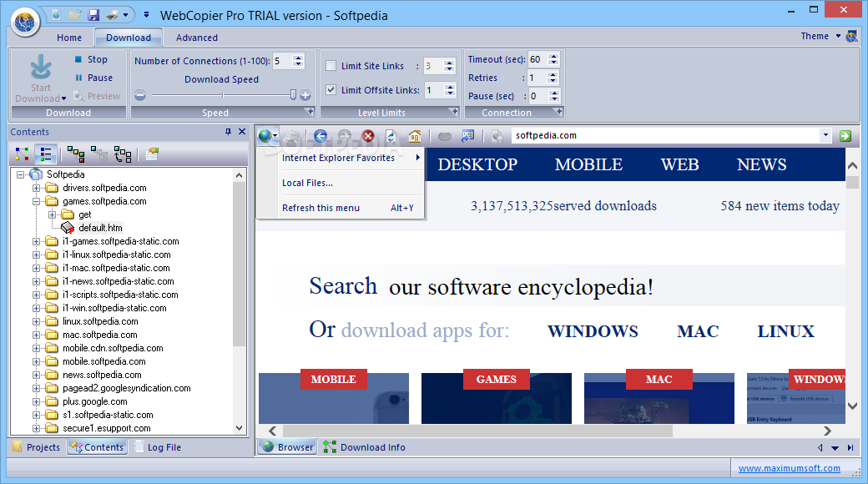
Task: Click the Go green arrow next to address bar
Action: pyautogui.click(x=845, y=136)
